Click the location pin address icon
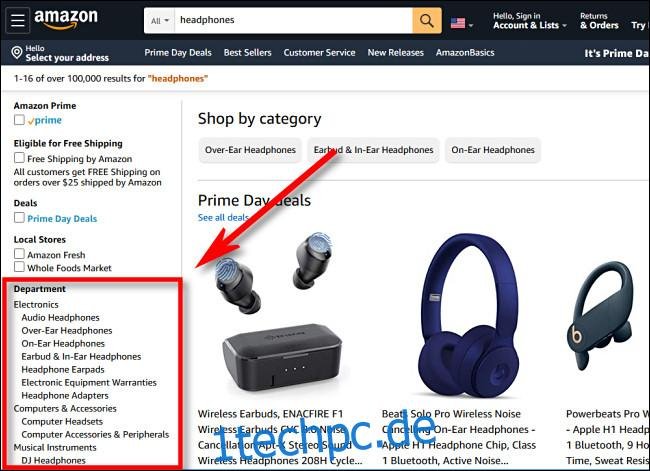This screenshot has height=471, width=650. click(17, 53)
